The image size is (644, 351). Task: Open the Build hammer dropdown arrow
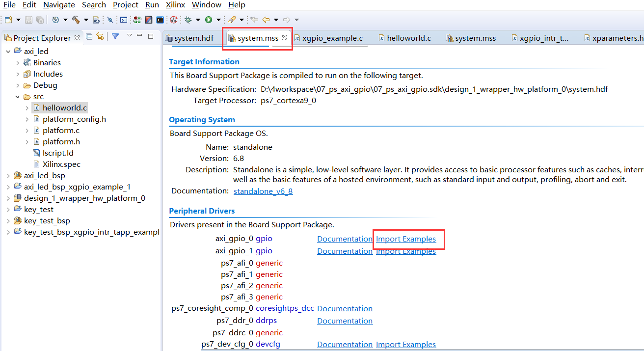86,20
